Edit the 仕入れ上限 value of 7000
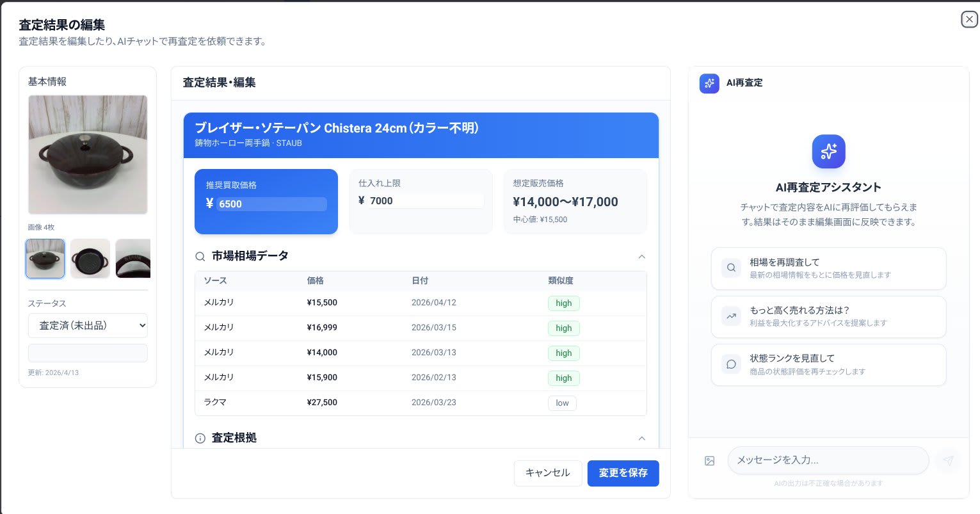The height and width of the screenshot is (514, 980). [x=426, y=200]
